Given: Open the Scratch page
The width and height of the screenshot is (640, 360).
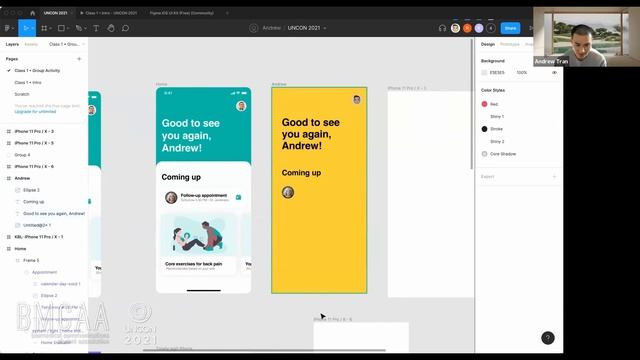Looking at the screenshot, I should click(x=22, y=94).
